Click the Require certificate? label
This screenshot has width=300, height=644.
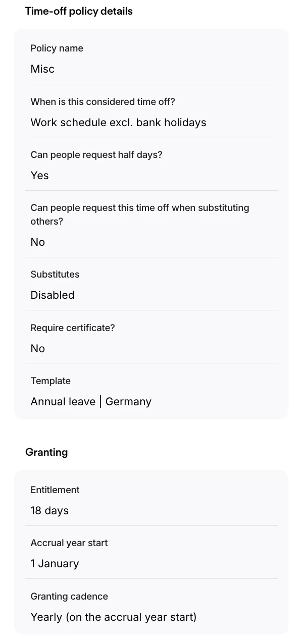73,328
